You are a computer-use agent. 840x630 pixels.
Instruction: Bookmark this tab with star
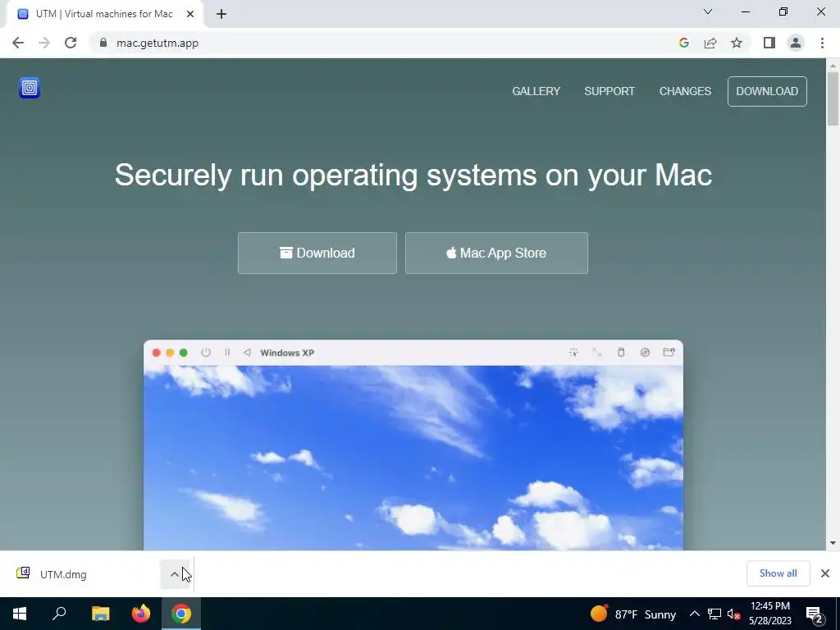pyautogui.click(x=737, y=43)
